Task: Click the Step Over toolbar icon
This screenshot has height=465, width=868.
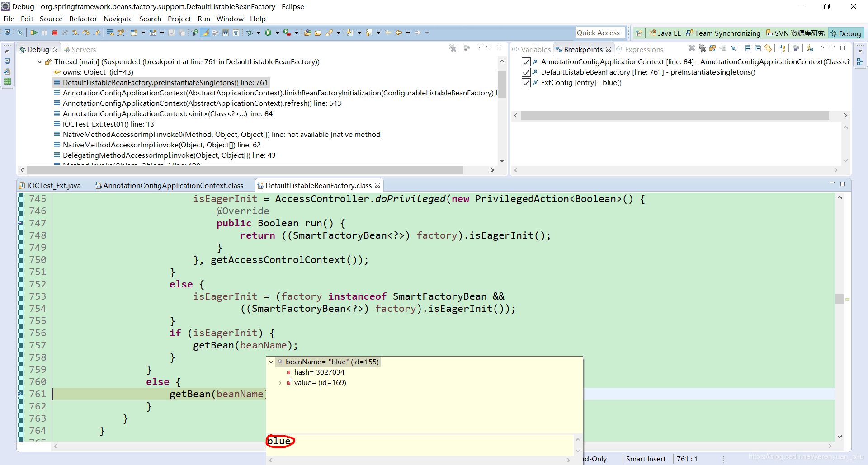Action: (86, 33)
